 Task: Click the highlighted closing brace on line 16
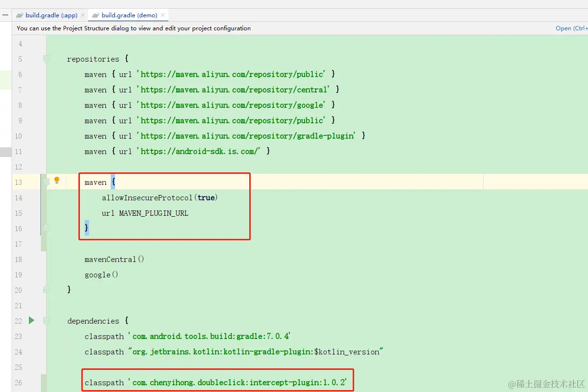pos(87,228)
